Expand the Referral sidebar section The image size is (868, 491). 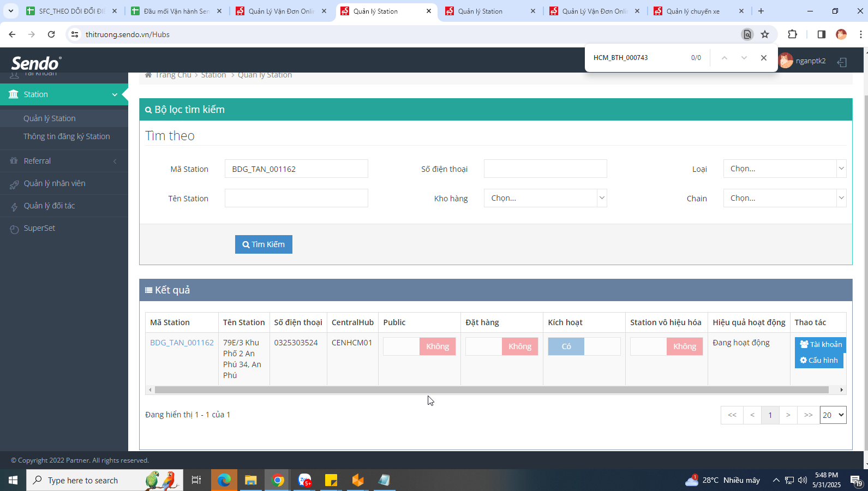64,161
